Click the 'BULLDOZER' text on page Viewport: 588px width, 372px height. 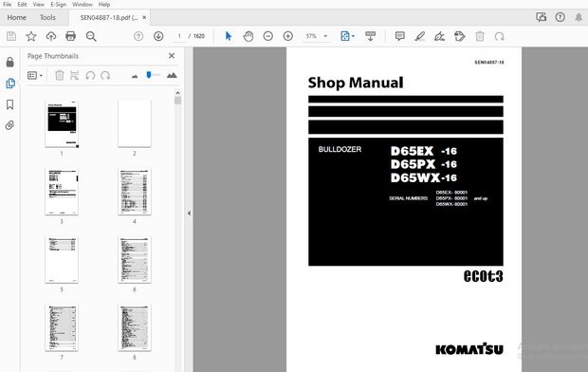[340, 149]
